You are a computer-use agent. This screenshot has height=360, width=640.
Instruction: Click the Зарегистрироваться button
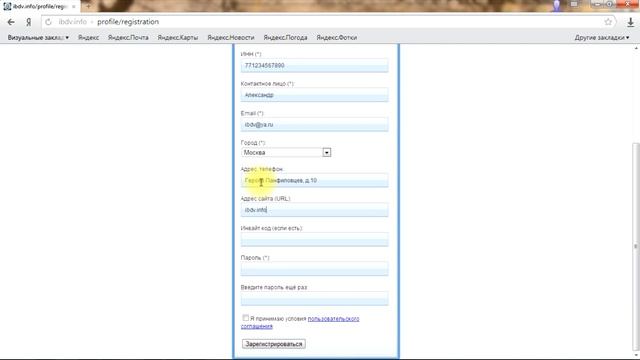[x=273, y=344]
